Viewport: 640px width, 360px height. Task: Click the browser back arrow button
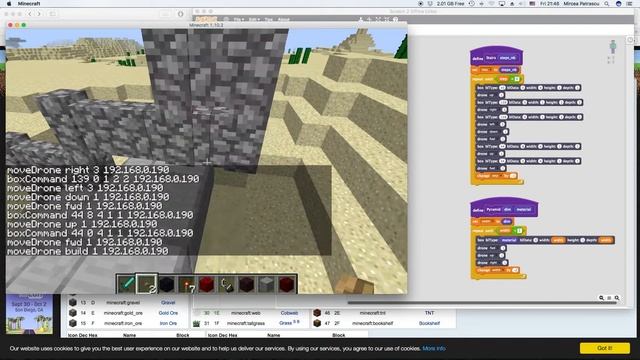point(30,14)
